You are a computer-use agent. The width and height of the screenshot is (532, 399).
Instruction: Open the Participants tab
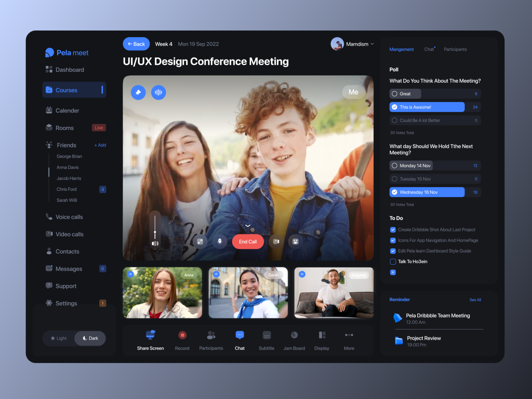pyautogui.click(x=455, y=49)
